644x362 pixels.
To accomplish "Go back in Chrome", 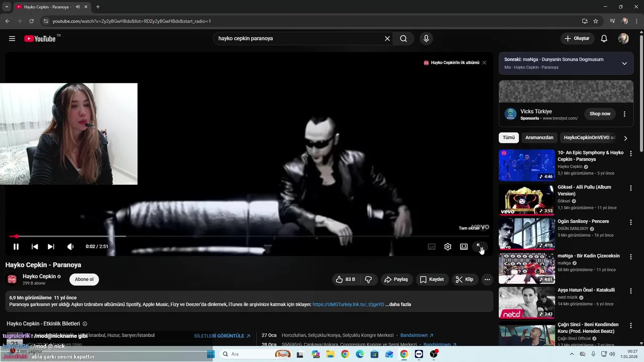I will click(x=7, y=21).
